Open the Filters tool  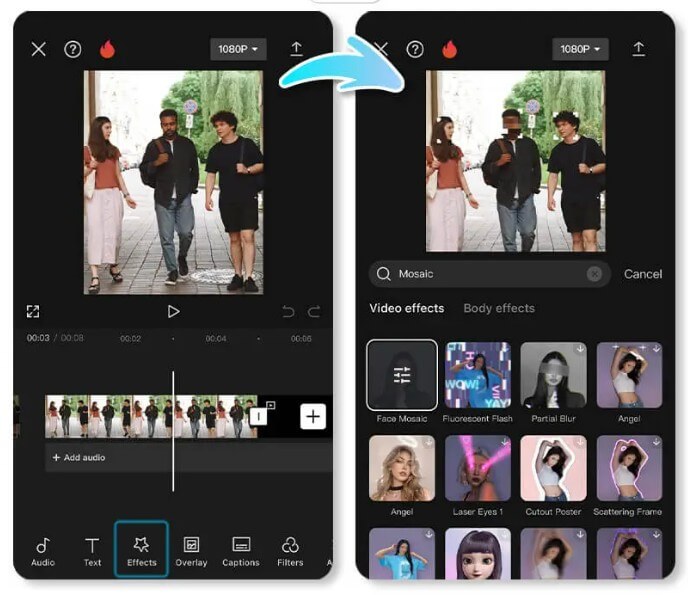pos(290,552)
